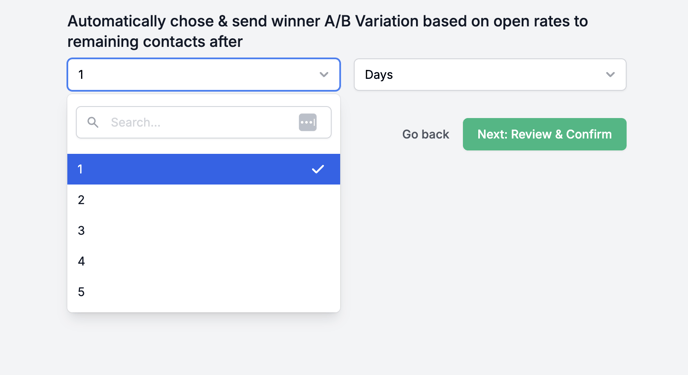Click the chevron arrow of the number dropdown
The width and height of the screenshot is (688, 375).
coord(324,75)
